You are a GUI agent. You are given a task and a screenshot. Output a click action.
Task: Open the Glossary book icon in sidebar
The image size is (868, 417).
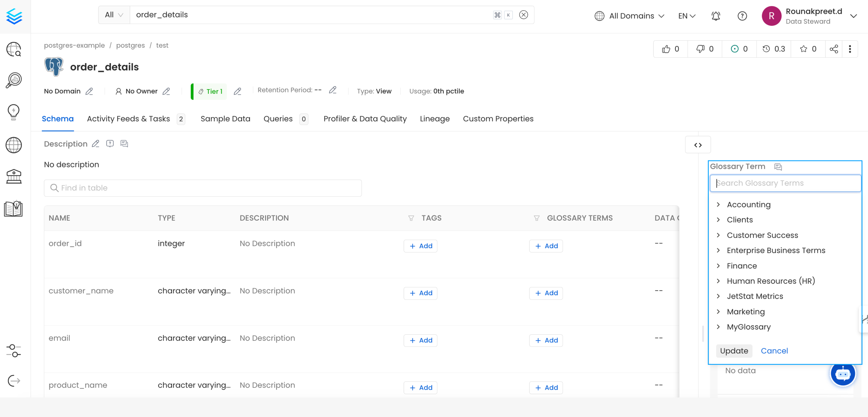[x=14, y=208]
